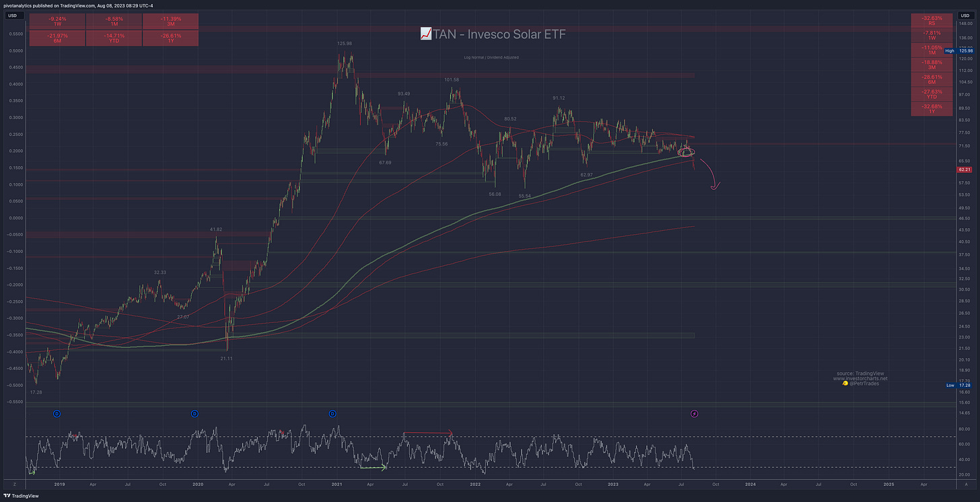Select the -27.63% YTD cell
Viewport: 980px width, 502px height.
pos(932,94)
